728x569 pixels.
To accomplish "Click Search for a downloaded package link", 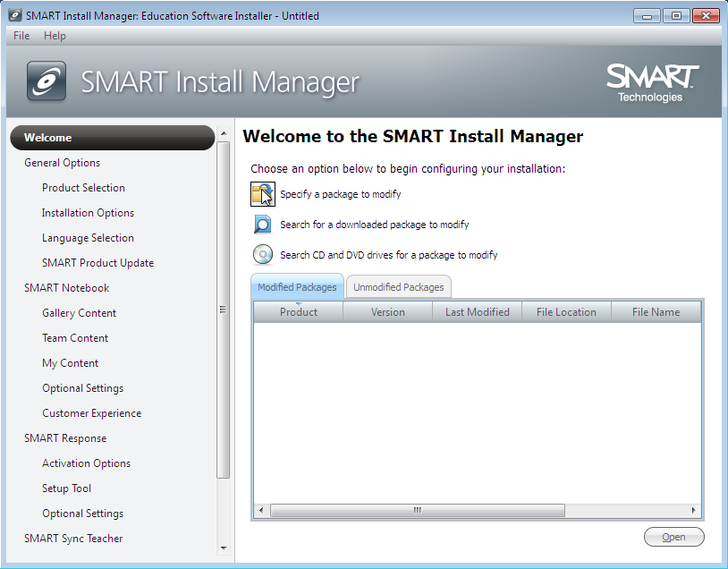I will [374, 225].
